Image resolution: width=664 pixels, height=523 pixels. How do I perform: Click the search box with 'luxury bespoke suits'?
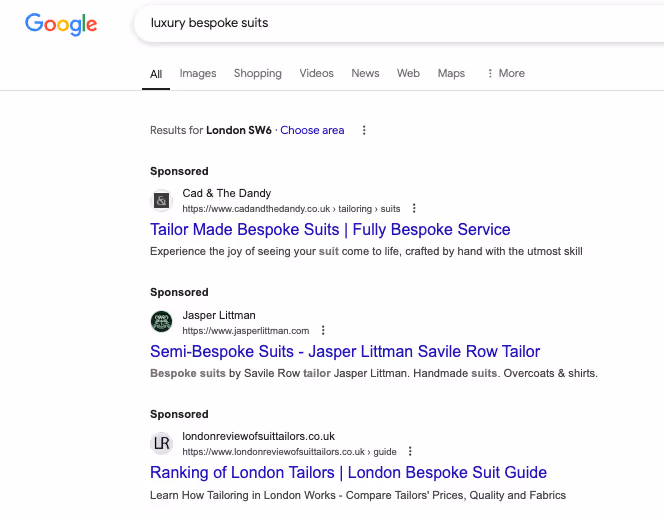point(399,23)
